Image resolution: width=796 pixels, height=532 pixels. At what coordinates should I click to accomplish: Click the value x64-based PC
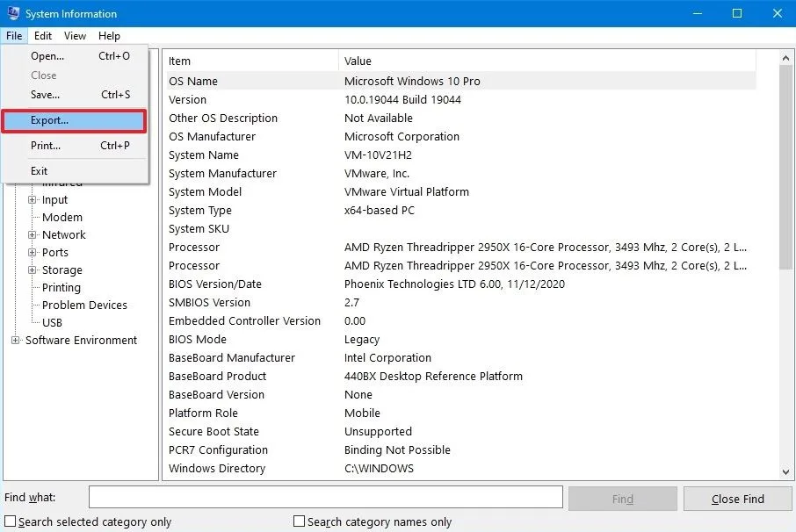coord(380,211)
